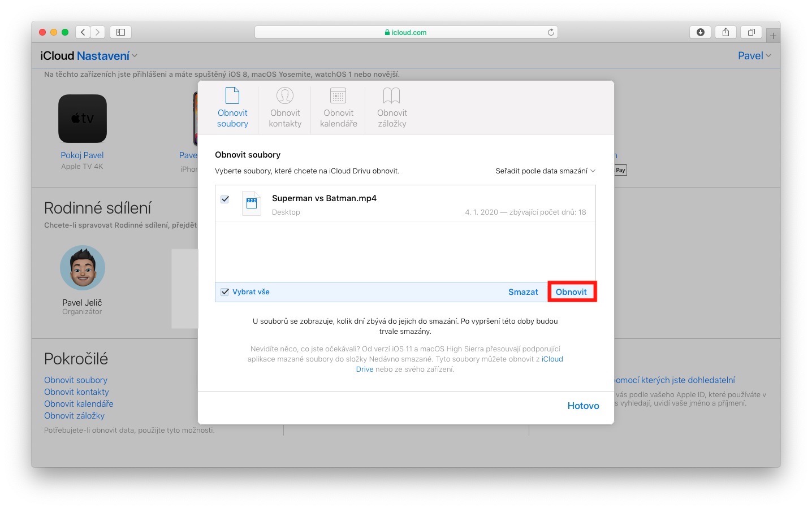The width and height of the screenshot is (812, 509).
Task: Click the Desktop location label
Action: 286,212
